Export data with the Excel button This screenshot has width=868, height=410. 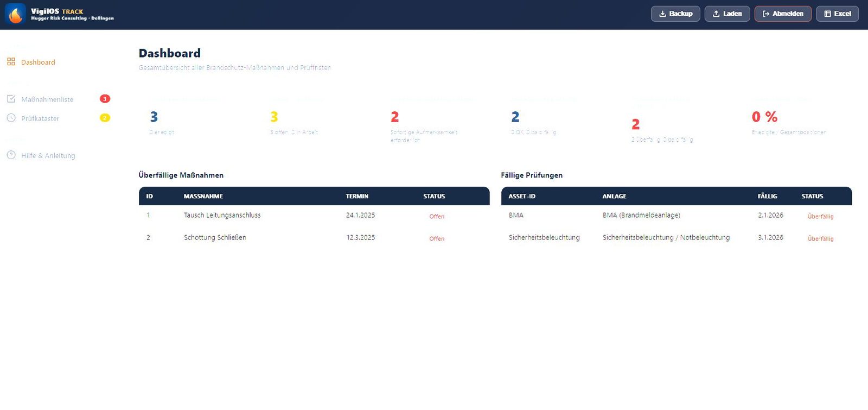[837, 14]
